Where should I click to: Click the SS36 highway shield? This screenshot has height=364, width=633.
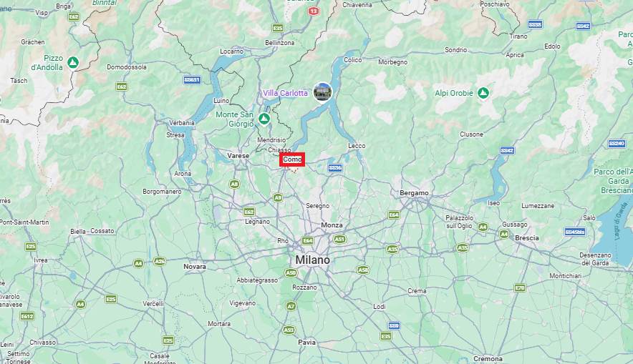(335, 168)
